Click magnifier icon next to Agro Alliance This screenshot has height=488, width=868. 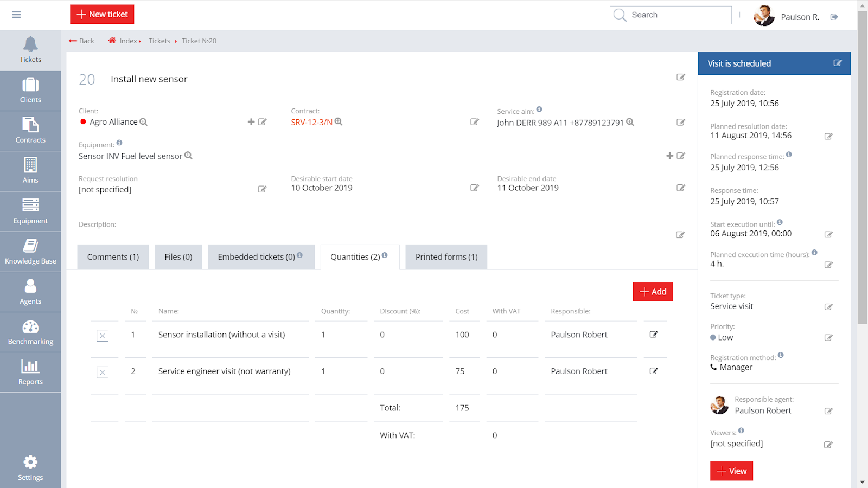[143, 122]
